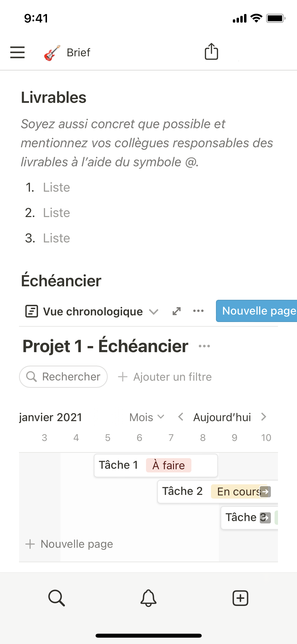
Task: Open Tâche 1 timeline item
Action: click(118, 465)
